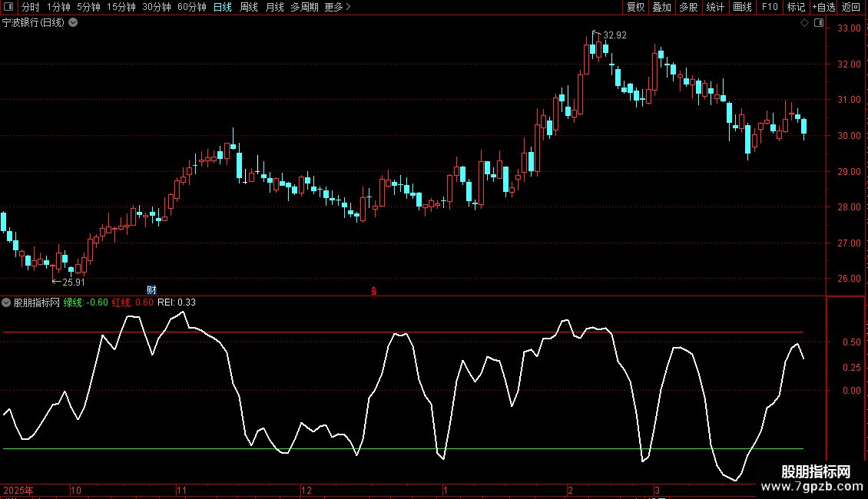Add stock via +自选 button
The image size is (868, 499).
pos(823,7)
